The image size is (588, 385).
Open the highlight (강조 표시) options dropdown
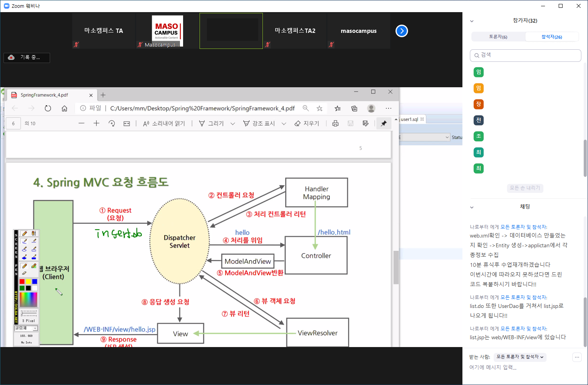284,124
